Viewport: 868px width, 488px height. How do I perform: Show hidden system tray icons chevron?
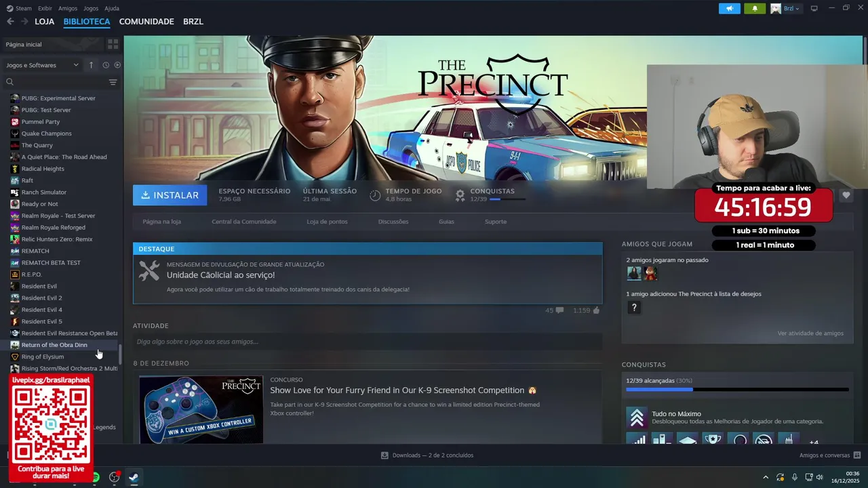[x=766, y=477]
